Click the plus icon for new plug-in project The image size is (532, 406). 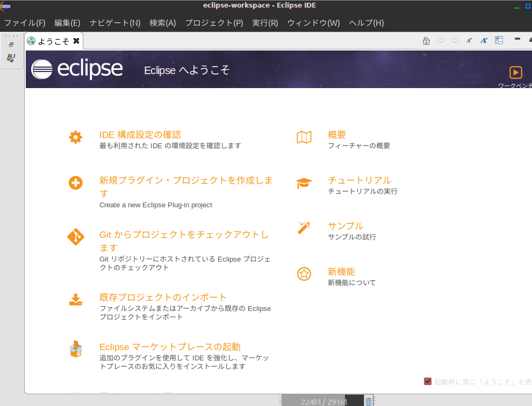pyautogui.click(x=75, y=183)
